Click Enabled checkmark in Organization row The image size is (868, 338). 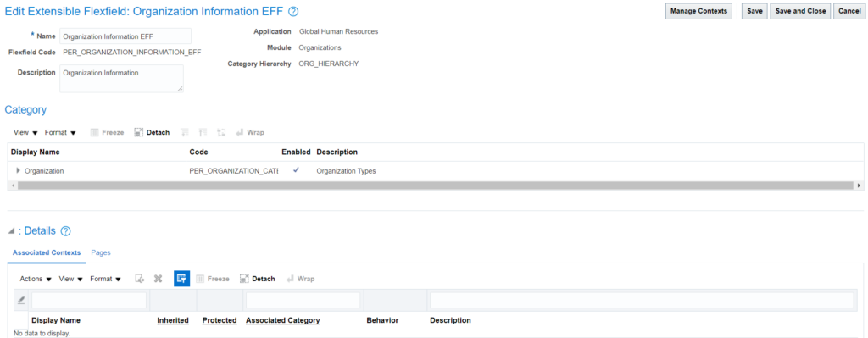coord(296,170)
